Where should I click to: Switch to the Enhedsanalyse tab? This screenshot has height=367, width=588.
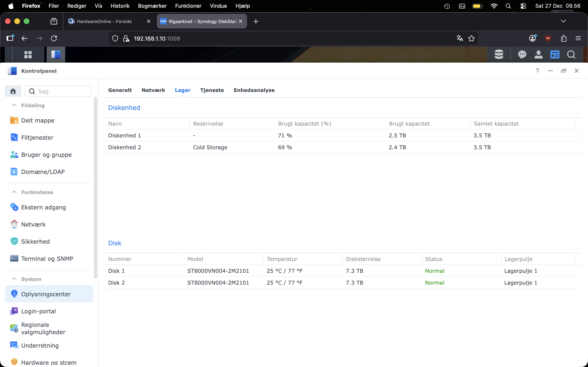pyautogui.click(x=254, y=90)
